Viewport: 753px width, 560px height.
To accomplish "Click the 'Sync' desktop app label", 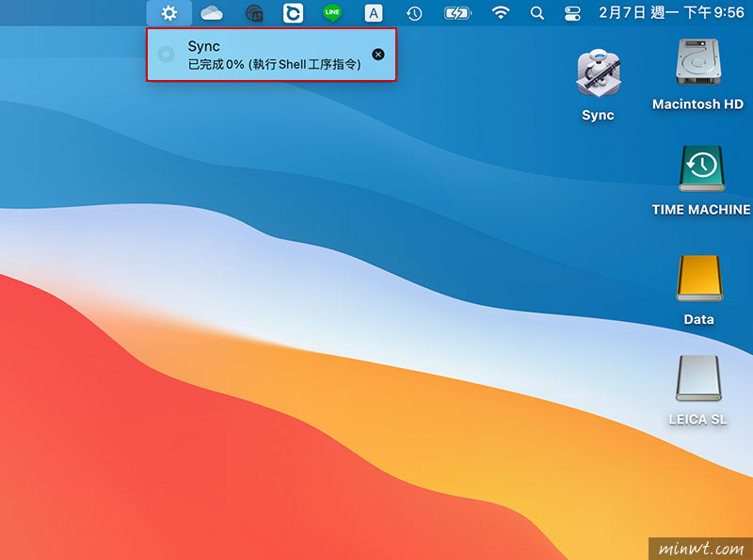I will click(598, 115).
